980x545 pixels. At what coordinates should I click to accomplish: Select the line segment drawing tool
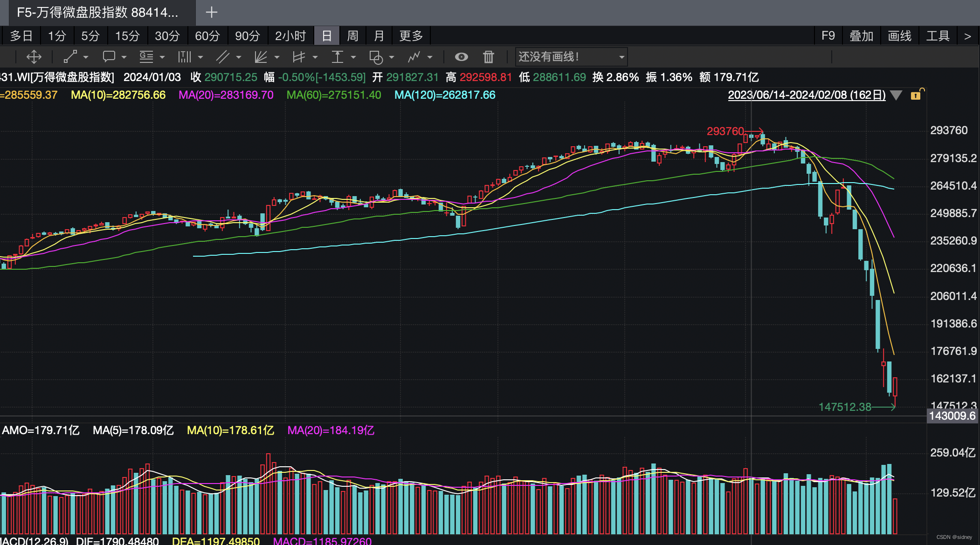[x=70, y=57]
